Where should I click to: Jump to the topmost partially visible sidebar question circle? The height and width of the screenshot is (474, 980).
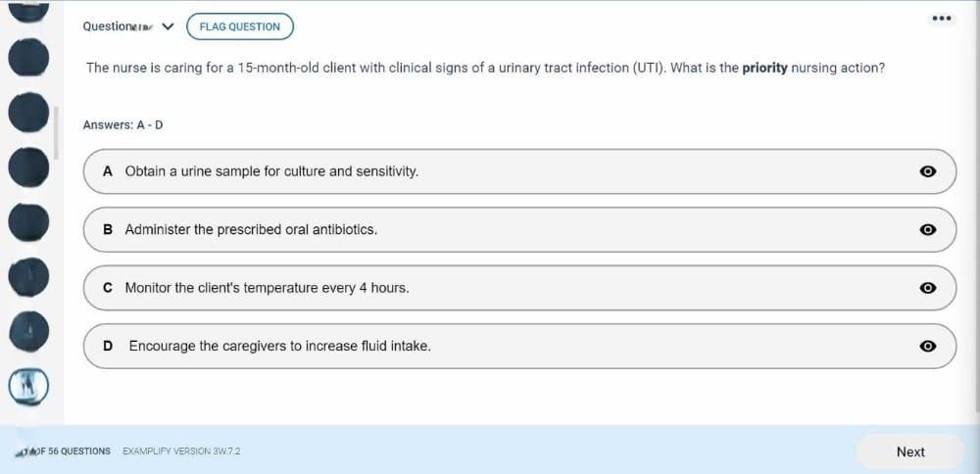(28, 11)
